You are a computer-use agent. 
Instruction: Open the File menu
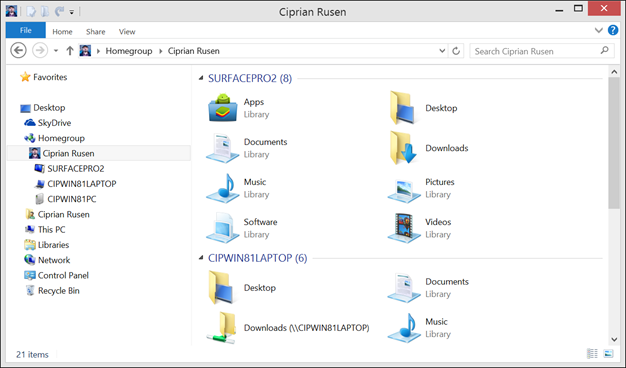coord(26,30)
